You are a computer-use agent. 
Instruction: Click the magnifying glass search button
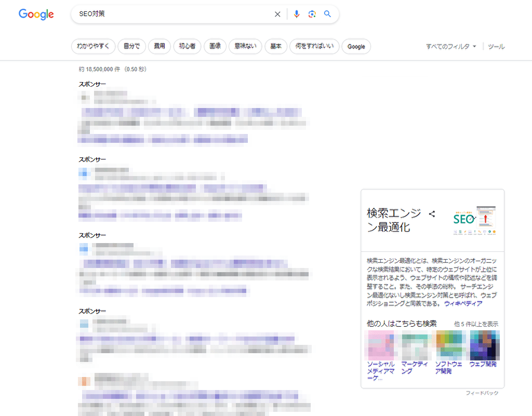327,15
